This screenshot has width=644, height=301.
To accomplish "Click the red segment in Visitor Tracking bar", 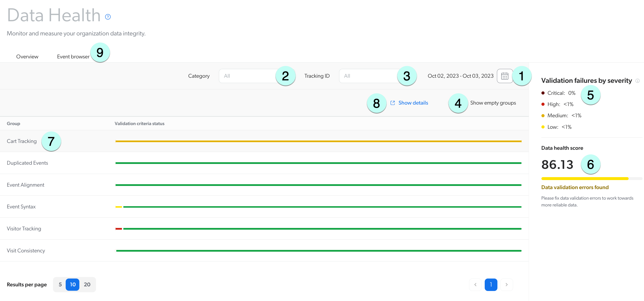I will pos(119,229).
